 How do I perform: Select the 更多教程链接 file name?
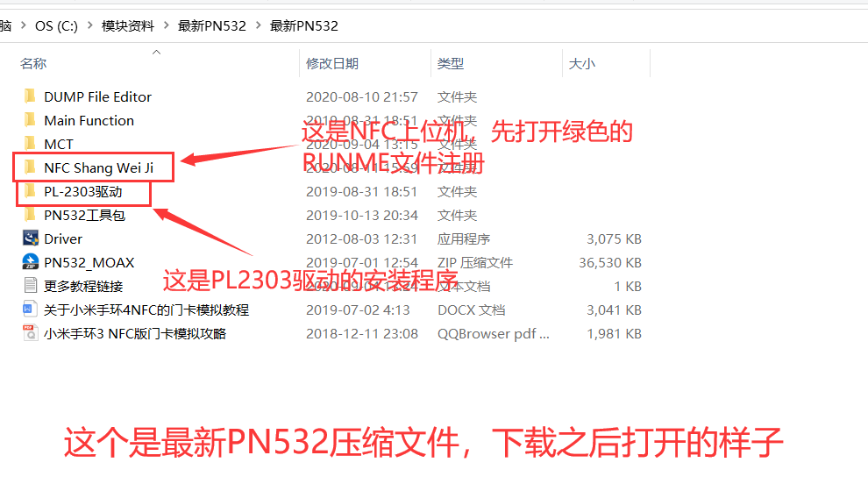[83, 286]
